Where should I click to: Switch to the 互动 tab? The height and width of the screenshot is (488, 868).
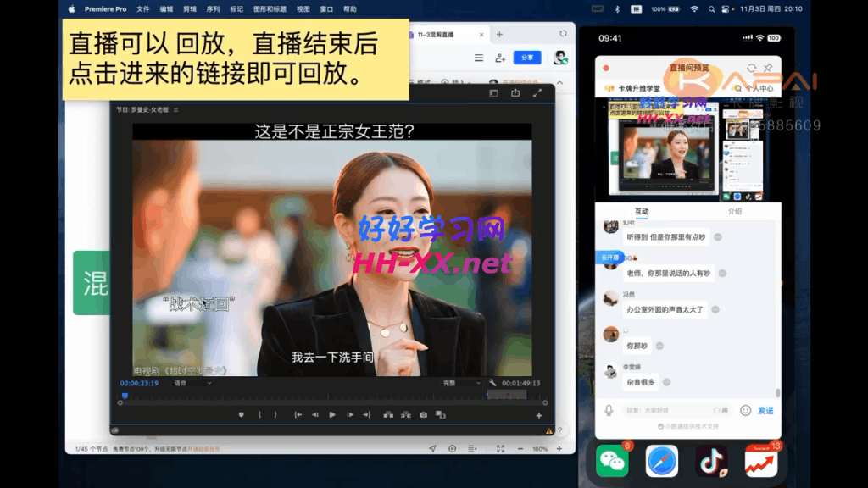(x=642, y=211)
